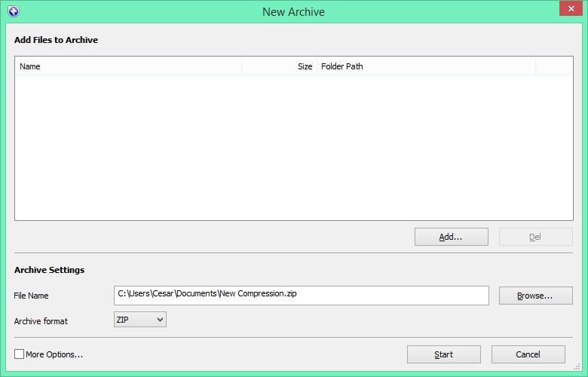Image resolution: width=588 pixels, height=377 pixels.
Task: Close the New Archive dialog
Action: pyautogui.click(x=571, y=8)
